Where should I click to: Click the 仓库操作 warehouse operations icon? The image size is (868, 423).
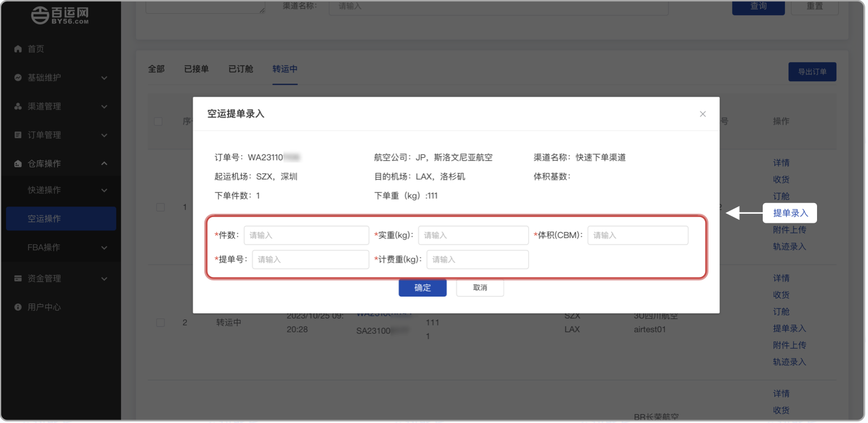tap(17, 163)
